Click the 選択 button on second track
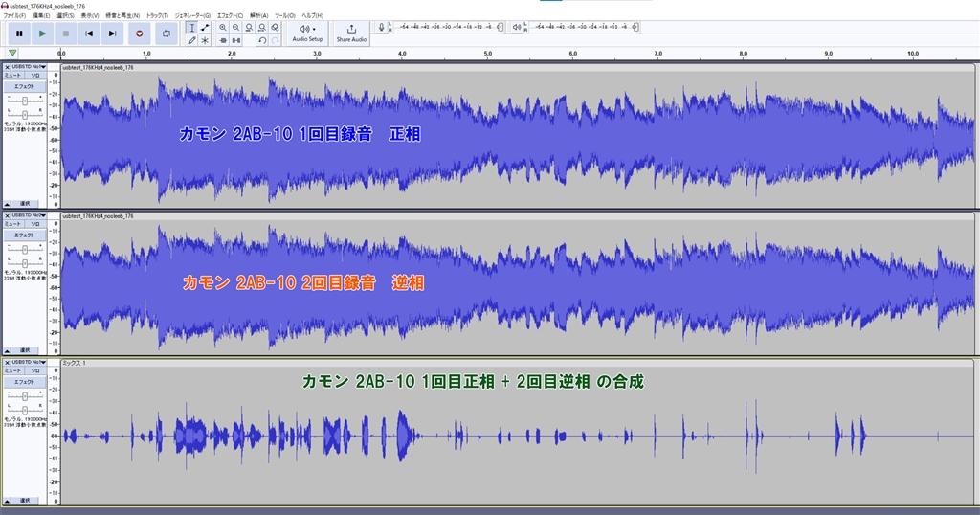This screenshot has height=515, width=980. coord(25,350)
